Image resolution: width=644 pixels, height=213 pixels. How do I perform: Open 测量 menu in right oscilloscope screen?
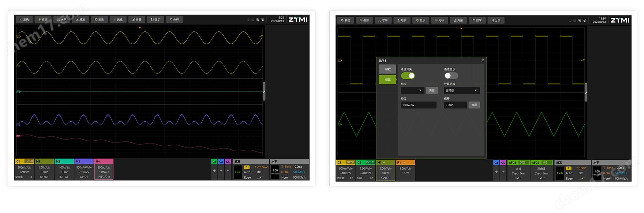[458, 20]
